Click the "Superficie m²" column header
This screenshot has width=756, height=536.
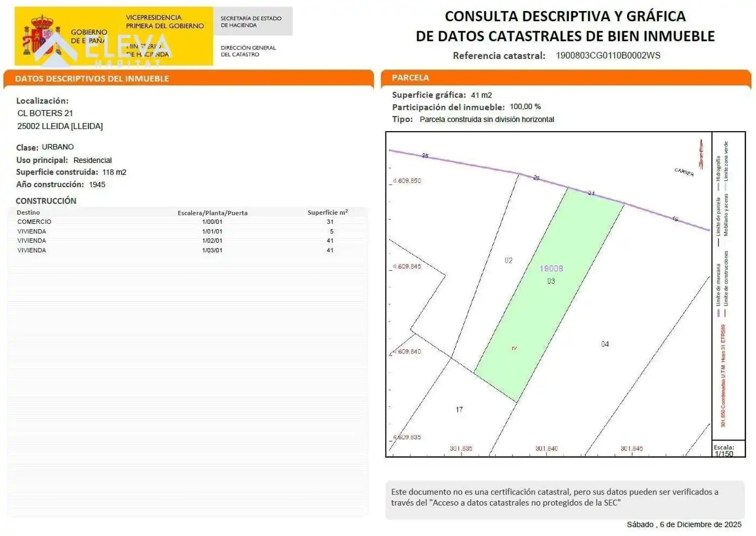tap(328, 212)
